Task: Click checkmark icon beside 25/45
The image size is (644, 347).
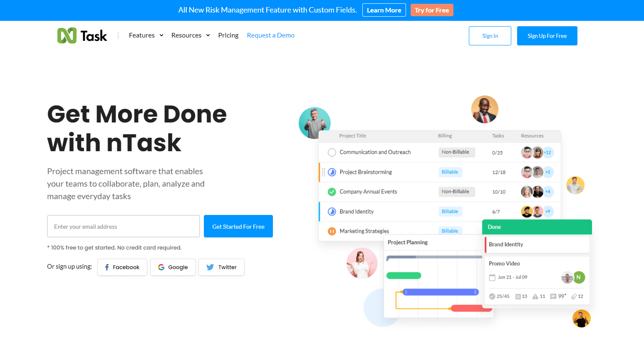Action: pyautogui.click(x=492, y=296)
